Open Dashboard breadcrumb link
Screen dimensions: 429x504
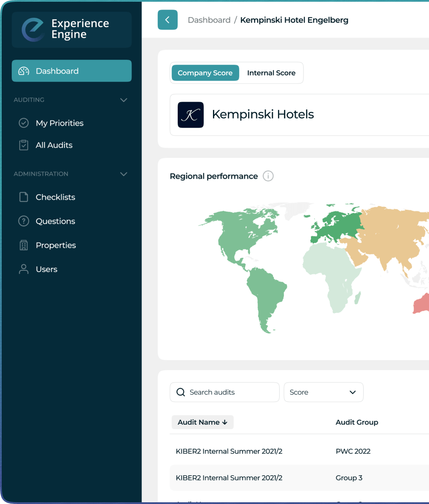point(209,20)
